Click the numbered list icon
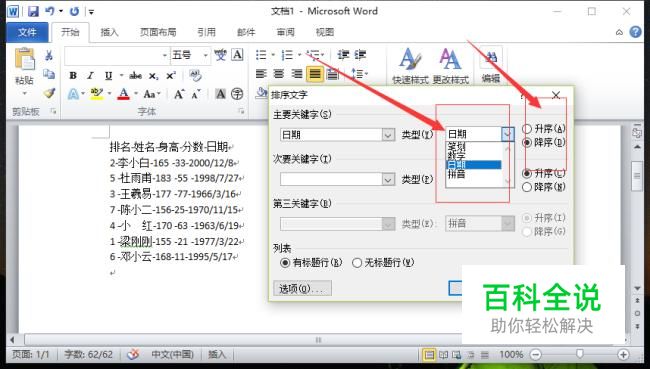The width and height of the screenshot is (650, 369). 287,55
